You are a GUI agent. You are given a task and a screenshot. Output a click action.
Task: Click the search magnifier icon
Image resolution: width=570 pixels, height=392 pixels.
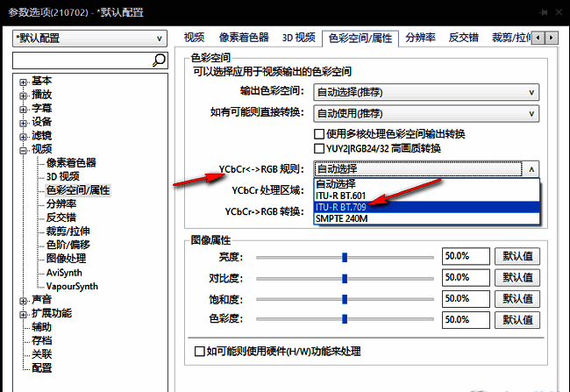159,60
